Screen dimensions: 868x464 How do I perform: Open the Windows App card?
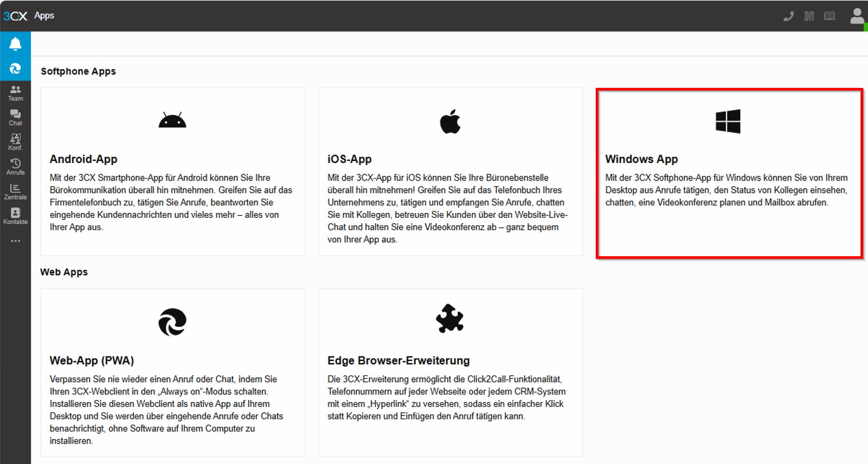click(x=728, y=174)
